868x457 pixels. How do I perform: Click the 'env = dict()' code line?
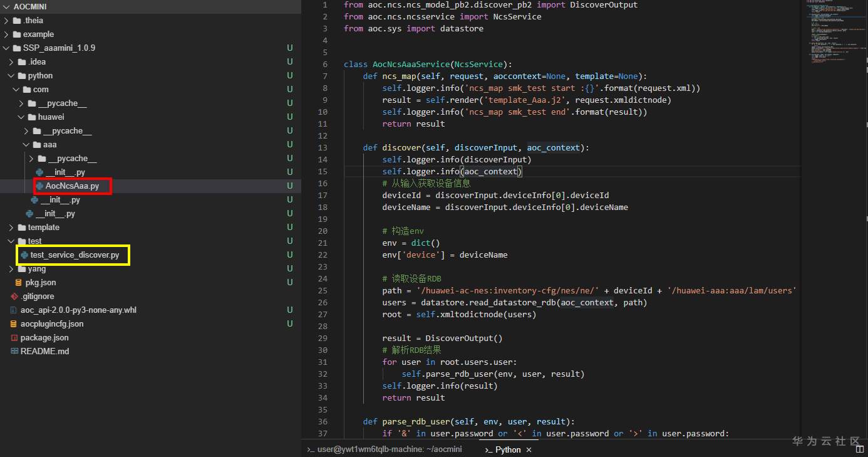coord(411,243)
